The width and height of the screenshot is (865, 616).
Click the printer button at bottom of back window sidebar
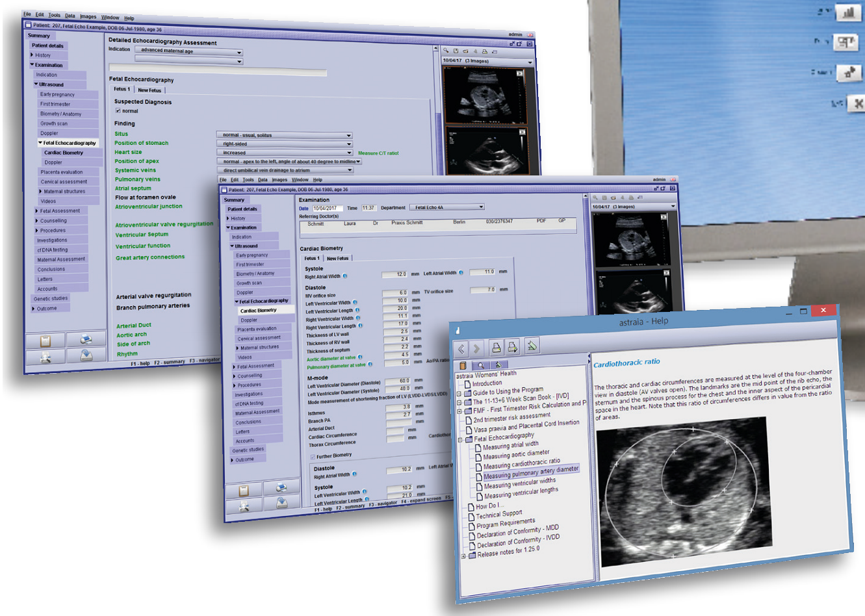tap(86, 340)
